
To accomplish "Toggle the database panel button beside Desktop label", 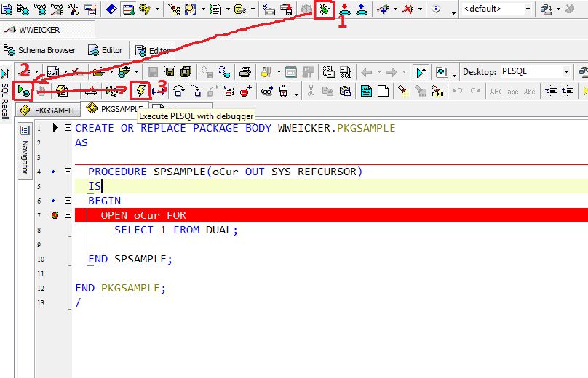I will pos(442,71).
